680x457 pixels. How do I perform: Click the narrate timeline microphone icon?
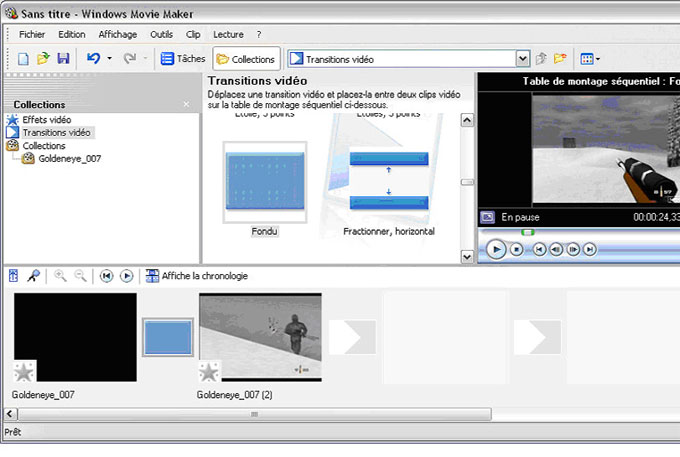point(33,276)
